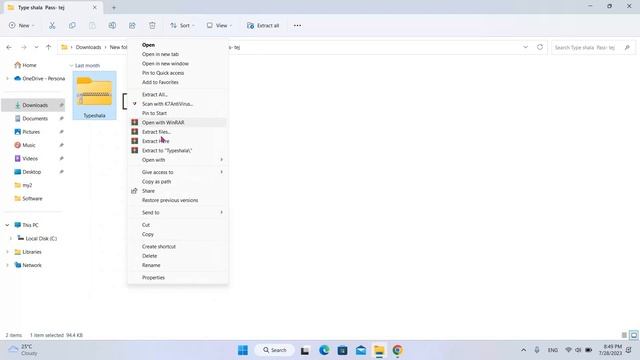Show hidden system tray icons
This screenshot has height=360, width=640.
(x=524, y=350)
